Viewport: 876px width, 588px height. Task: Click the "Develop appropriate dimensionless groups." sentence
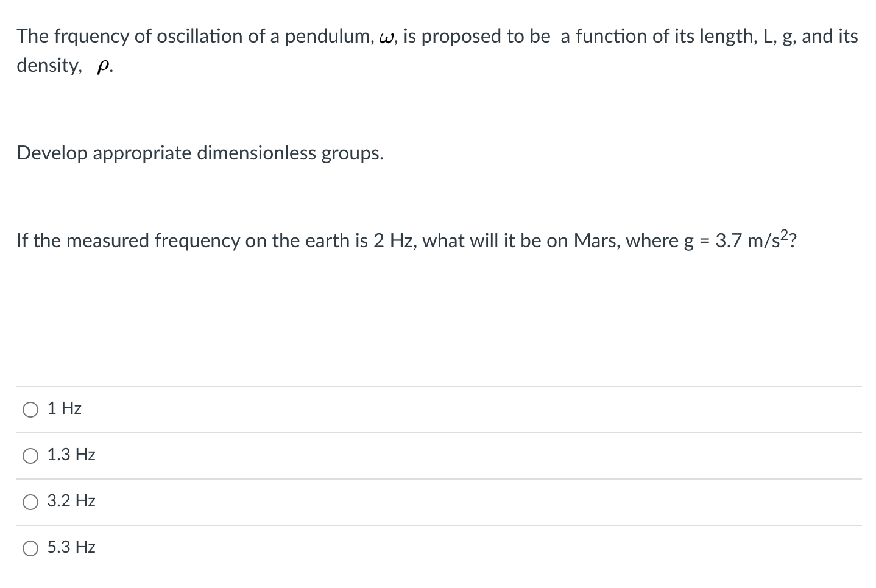(200, 153)
